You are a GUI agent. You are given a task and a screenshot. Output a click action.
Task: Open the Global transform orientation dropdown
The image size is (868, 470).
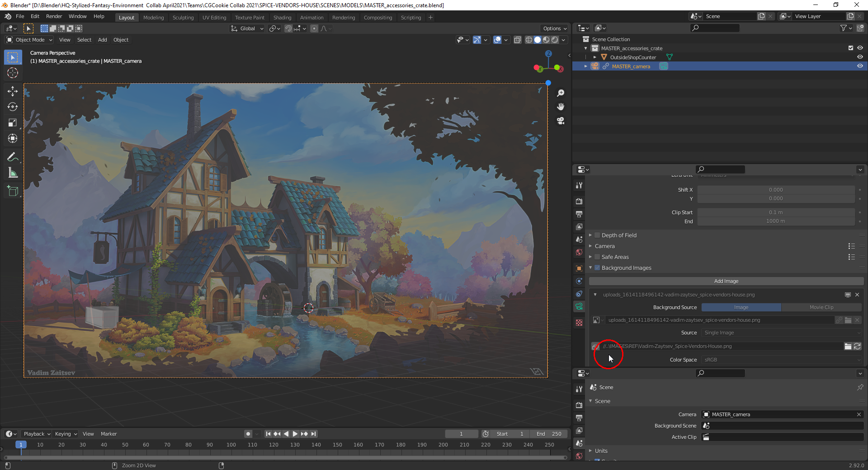pyautogui.click(x=247, y=28)
